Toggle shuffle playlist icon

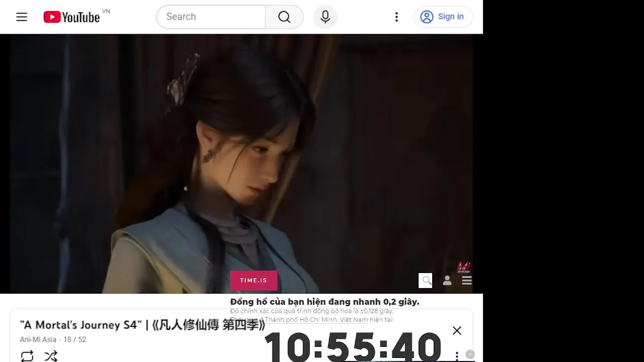click(x=51, y=356)
